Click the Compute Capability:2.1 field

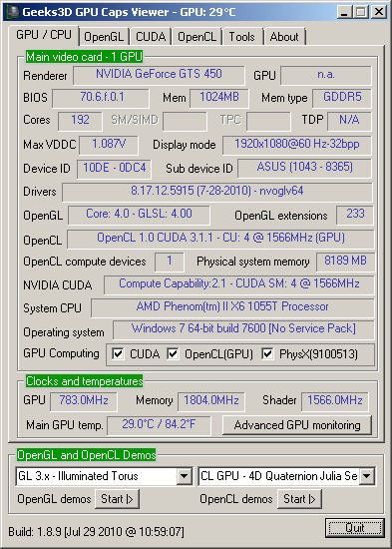point(239,285)
